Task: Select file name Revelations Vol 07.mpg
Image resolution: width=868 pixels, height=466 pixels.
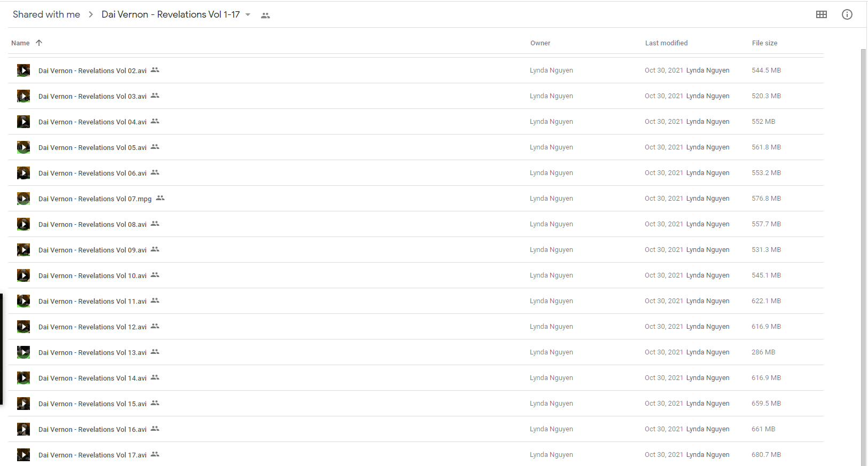Action: [95, 199]
